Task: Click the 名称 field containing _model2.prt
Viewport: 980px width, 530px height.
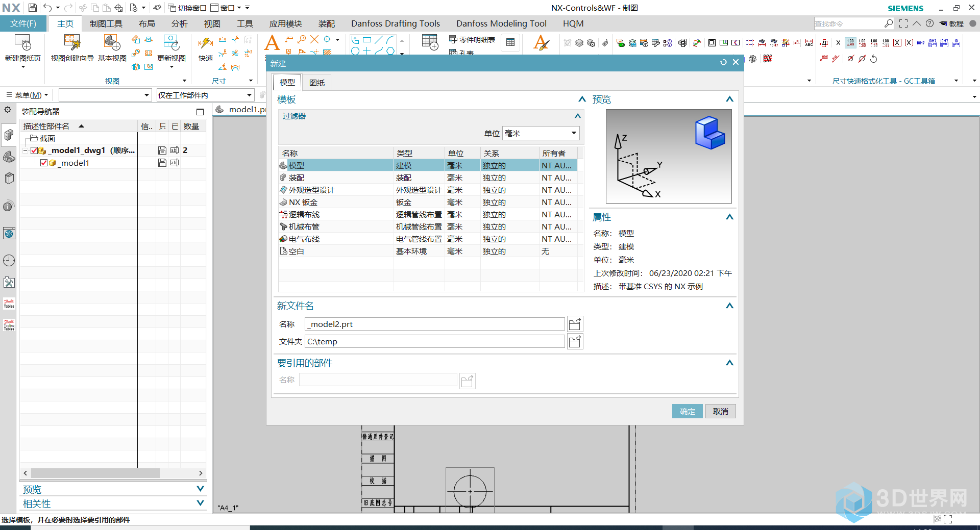Action: click(434, 324)
